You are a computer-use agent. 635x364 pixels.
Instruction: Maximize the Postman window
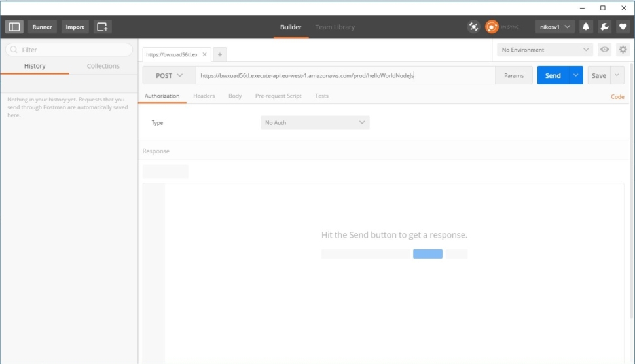point(603,8)
